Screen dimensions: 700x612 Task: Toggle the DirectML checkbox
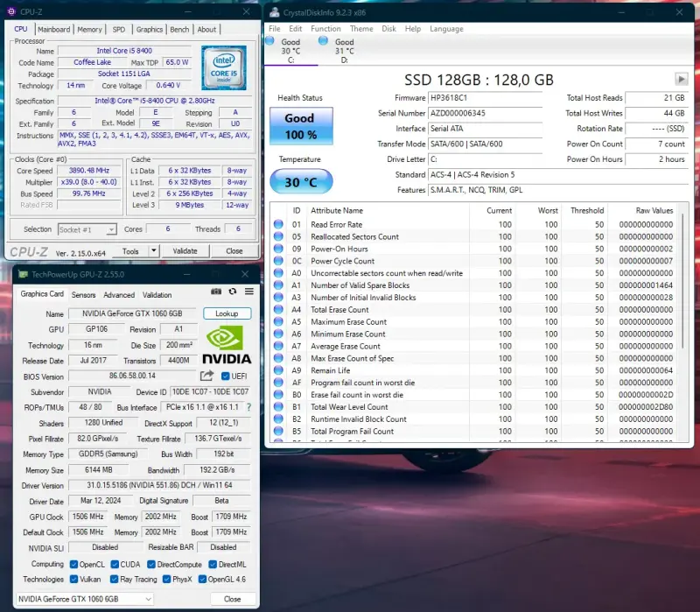coord(213,564)
